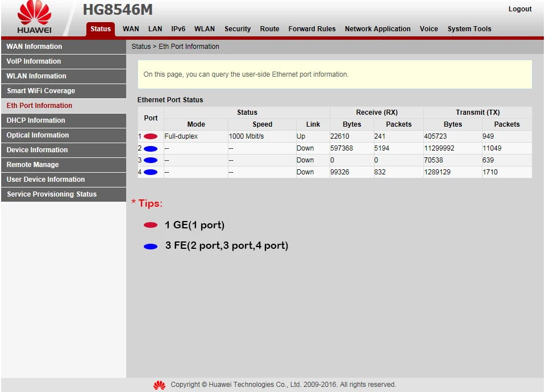Click the small Huawei logo in footer
Image resolution: width=545 pixels, height=392 pixels.
pyautogui.click(x=160, y=385)
